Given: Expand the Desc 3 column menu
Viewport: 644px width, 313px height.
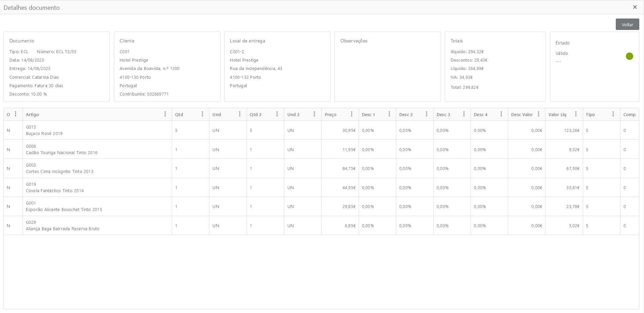Looking at the screenshot, I should [x=464, y=114].
